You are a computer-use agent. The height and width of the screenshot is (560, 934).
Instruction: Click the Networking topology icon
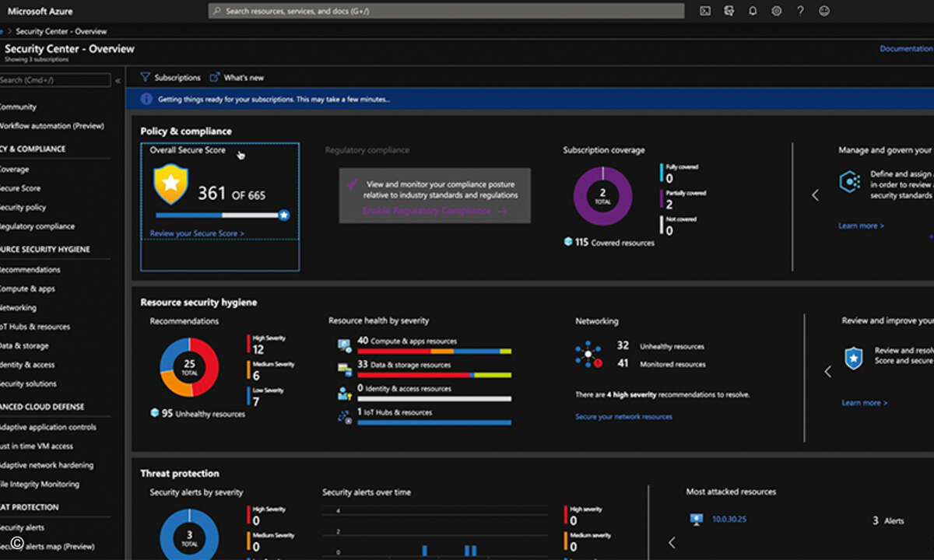click(x=588, y=355)
